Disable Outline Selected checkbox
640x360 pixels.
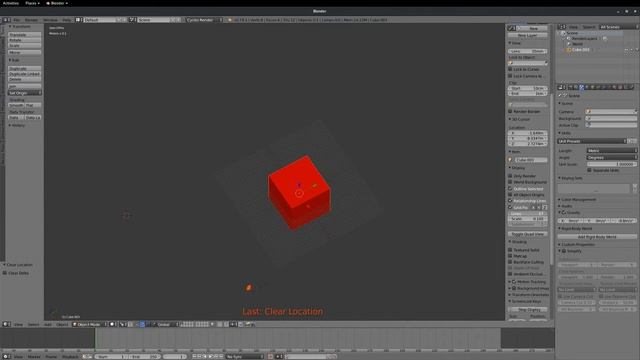510,189
